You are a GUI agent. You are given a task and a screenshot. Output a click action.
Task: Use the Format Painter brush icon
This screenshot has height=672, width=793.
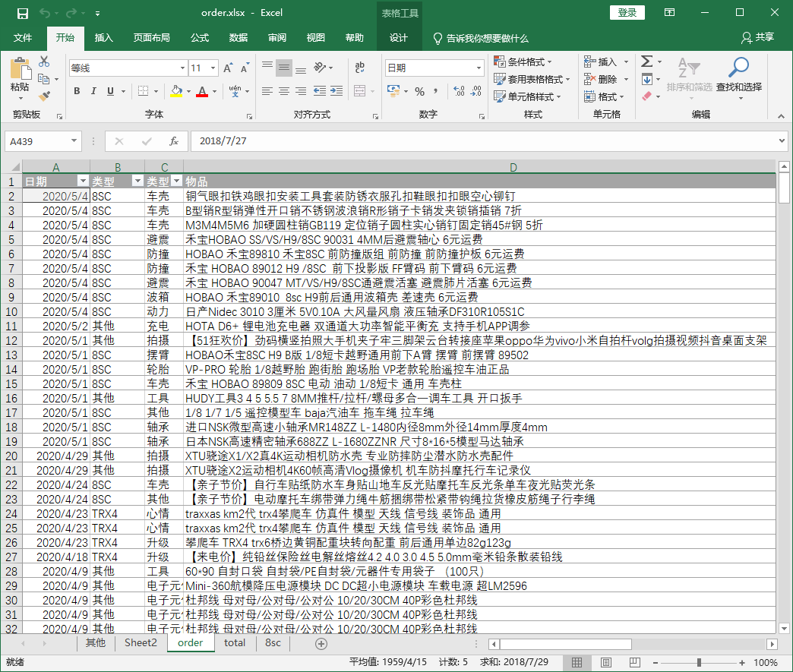tap(44, 95)
